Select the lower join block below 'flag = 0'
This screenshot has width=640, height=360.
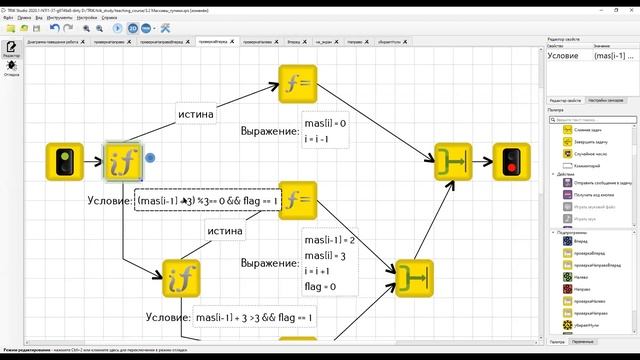coord(414,278)
